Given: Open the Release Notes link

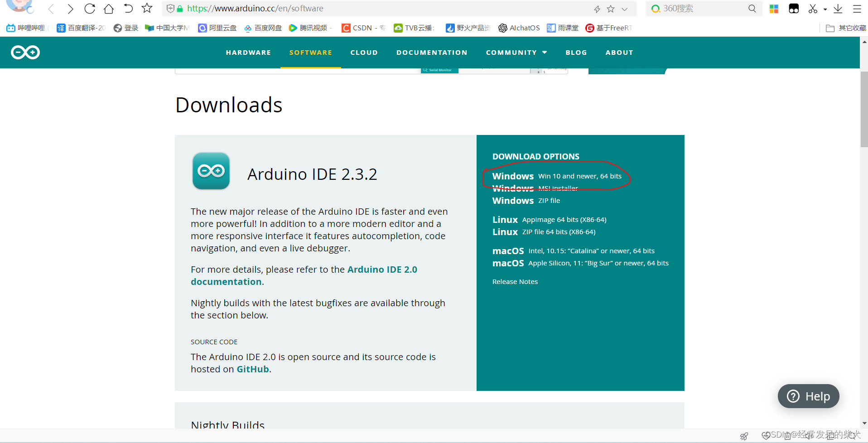Looking at the screenshot, I should (515, 282).
